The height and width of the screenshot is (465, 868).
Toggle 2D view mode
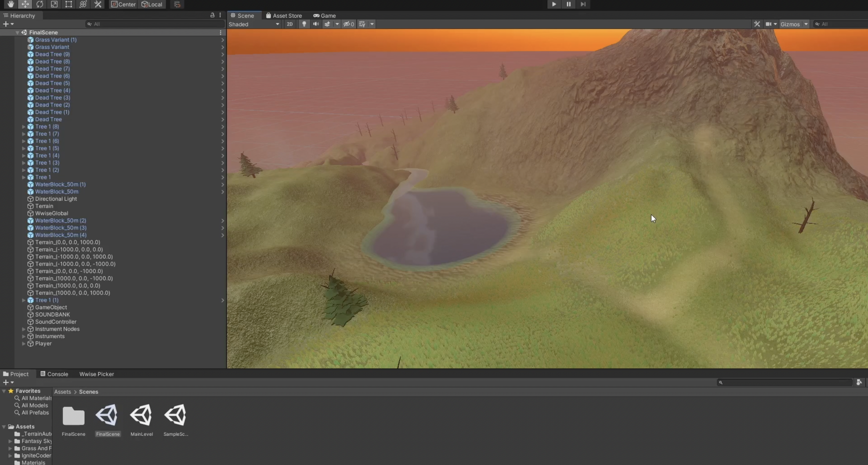coord(289,24)
